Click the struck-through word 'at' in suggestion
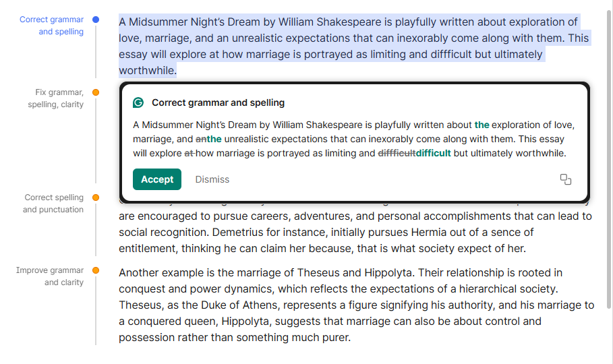Screen dimensions: 613x364 pos(188,153)
